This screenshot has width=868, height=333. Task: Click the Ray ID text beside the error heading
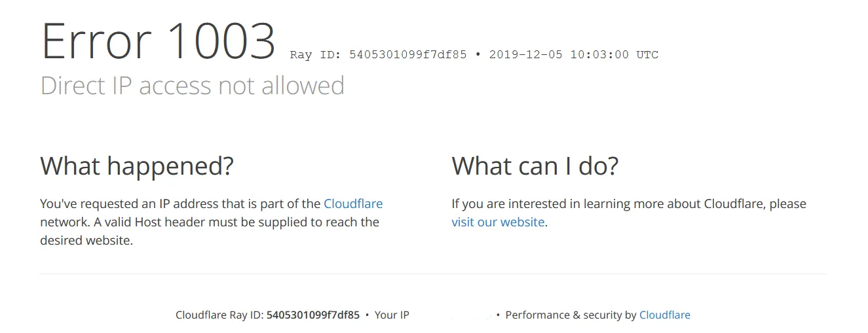coord(378,55)
